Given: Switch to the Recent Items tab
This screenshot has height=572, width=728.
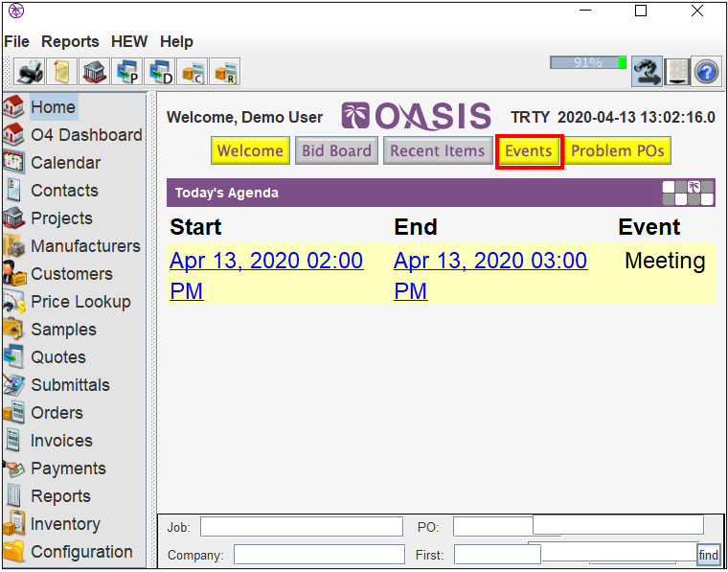Looking at the screenshot, I should [x=438, y=150].
